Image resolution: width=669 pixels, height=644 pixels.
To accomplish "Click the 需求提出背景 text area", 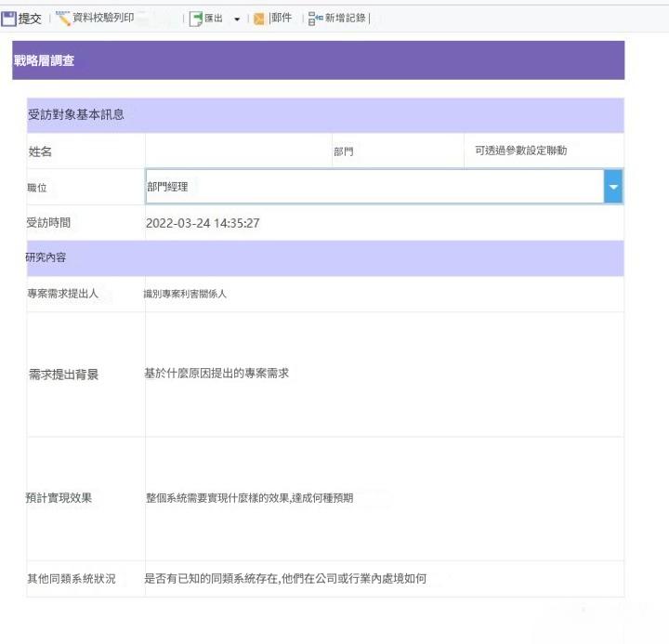I will (385, 375).
